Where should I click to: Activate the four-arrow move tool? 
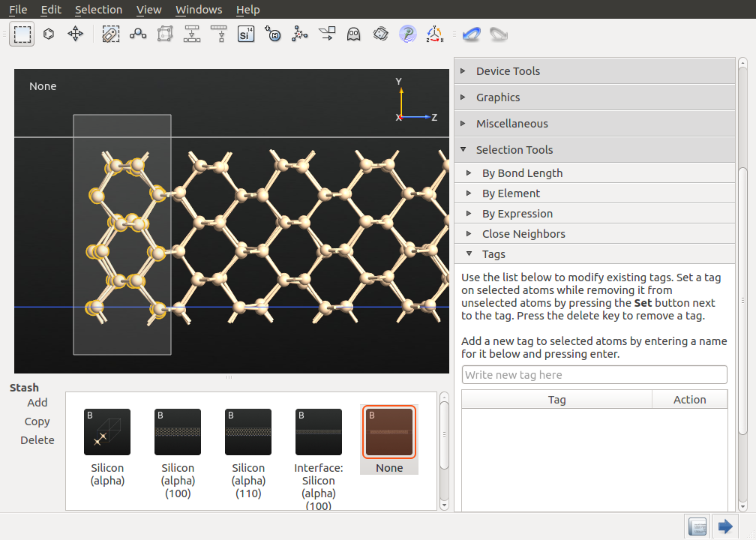tap(76, 34)
